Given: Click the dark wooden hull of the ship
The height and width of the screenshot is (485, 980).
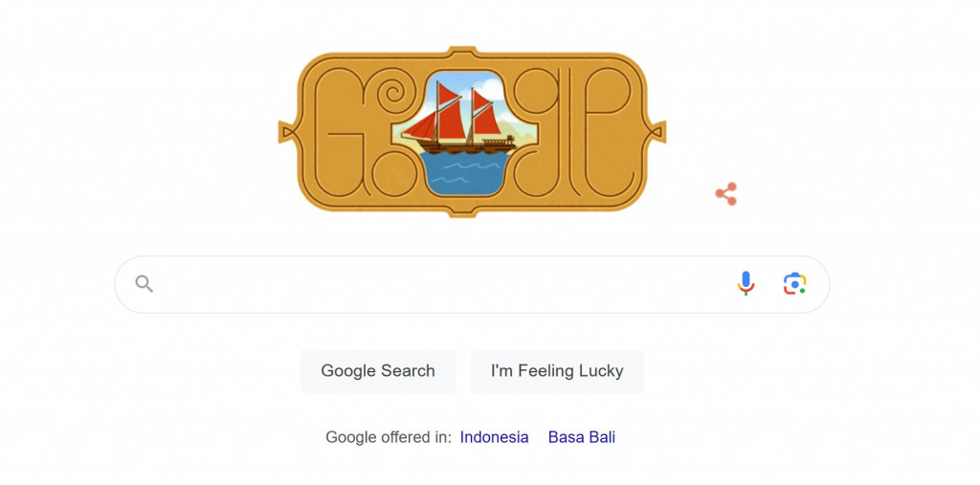Looking at the screenshot, I should tap(457, 146).
